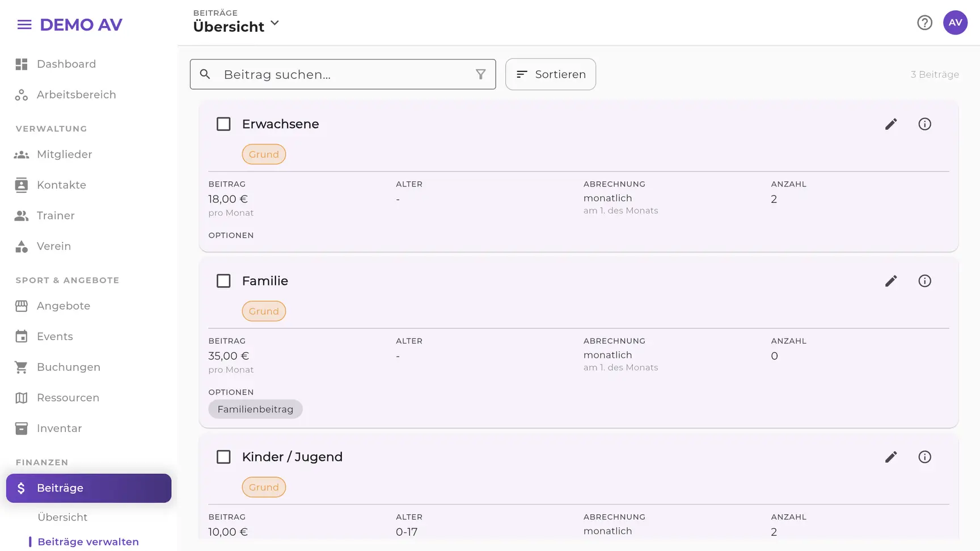Image resolution: width=980 pixels, height=551 pixels.
Task: Click the Familienbeitrag option chip
Action: (x=255, y=409)
